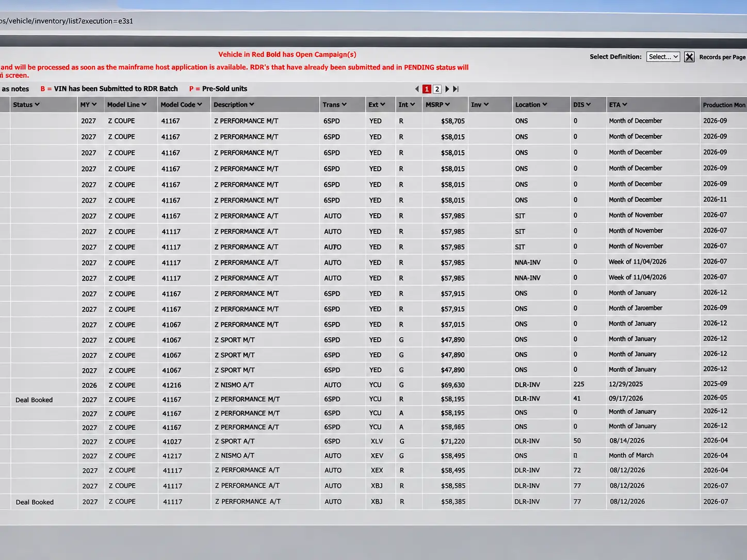The width and height of the screenshot is (747, 560).
Task: Click the $69,630 MSRP value
Action: click(x=453, y=385)
